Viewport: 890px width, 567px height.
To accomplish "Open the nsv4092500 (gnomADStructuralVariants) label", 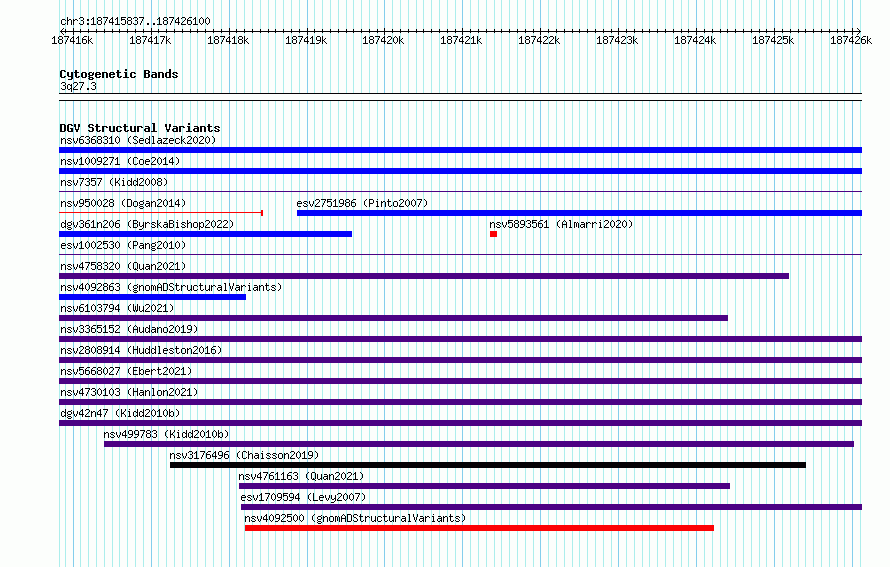I will coord(355,518).
